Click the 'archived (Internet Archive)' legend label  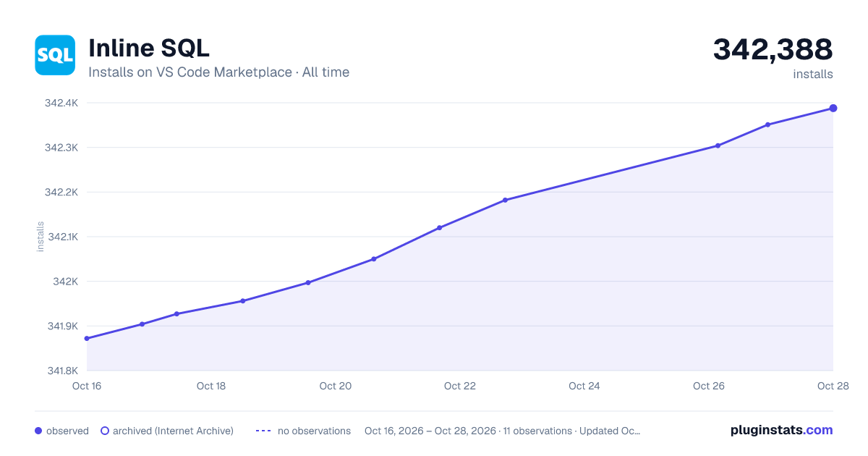tap(173, 431)
